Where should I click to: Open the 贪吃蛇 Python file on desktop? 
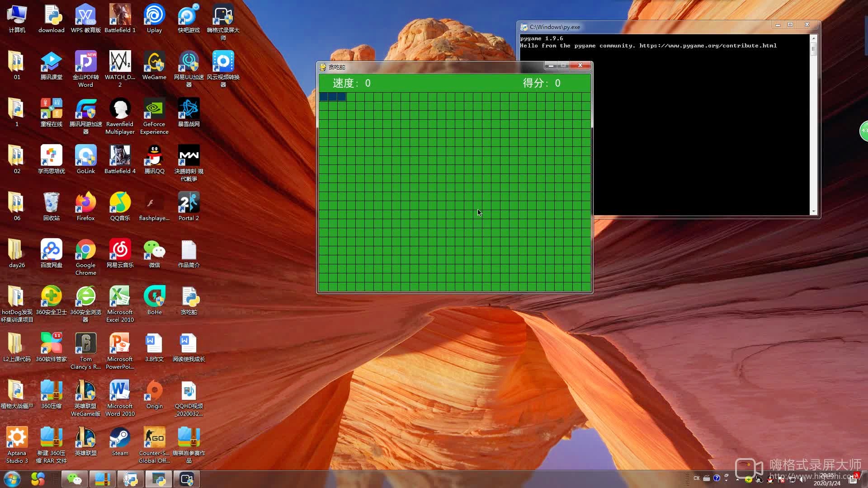coord(189,301)
